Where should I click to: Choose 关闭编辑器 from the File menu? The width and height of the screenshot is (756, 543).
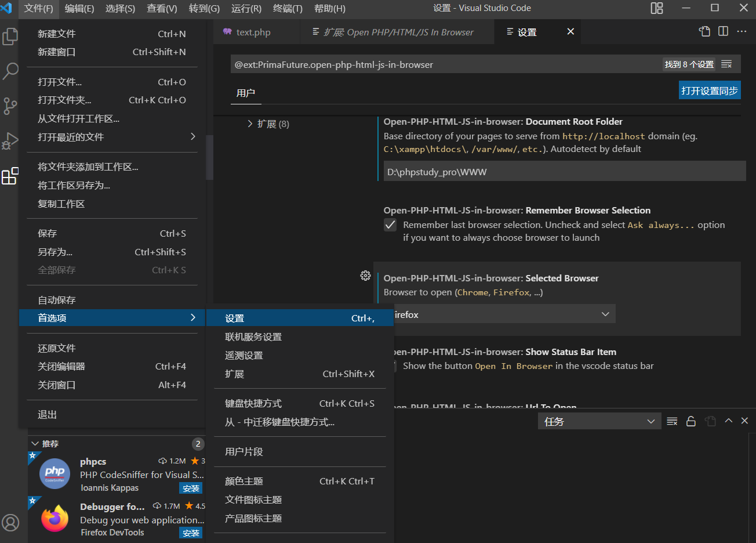[x=112, y=366]
